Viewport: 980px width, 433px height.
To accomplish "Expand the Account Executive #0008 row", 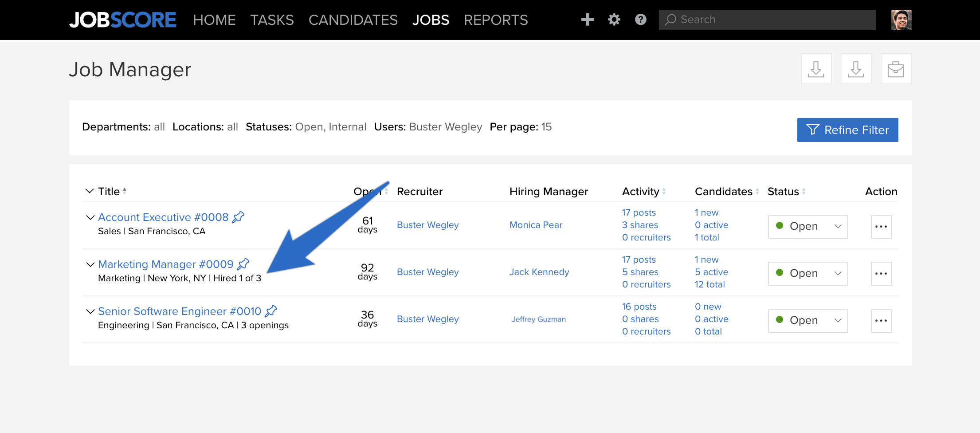I will click(90, 217).
